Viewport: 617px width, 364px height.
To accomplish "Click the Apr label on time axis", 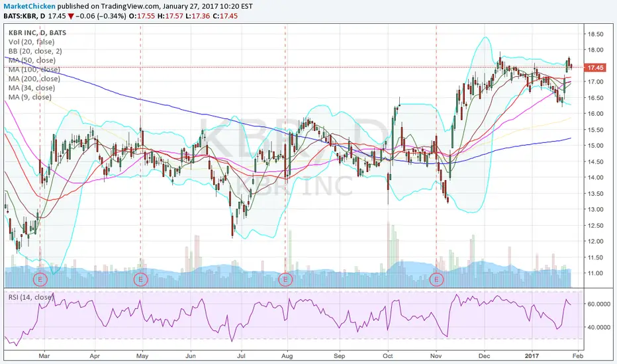I will (95, 356).
